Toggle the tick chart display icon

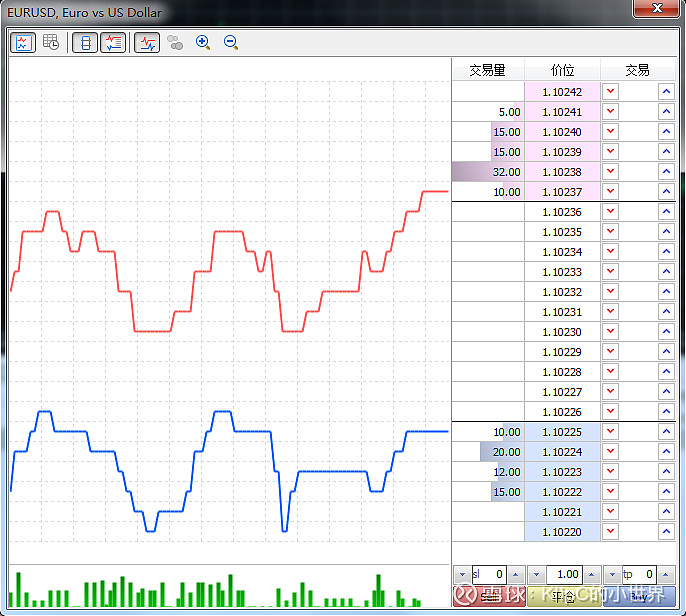[x=23, y=43]
